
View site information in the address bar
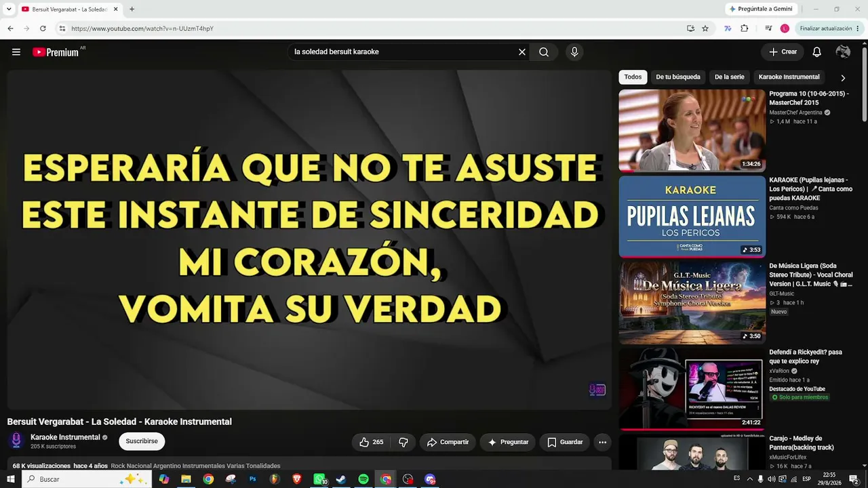pyautogui.click(x=62, y=28)
